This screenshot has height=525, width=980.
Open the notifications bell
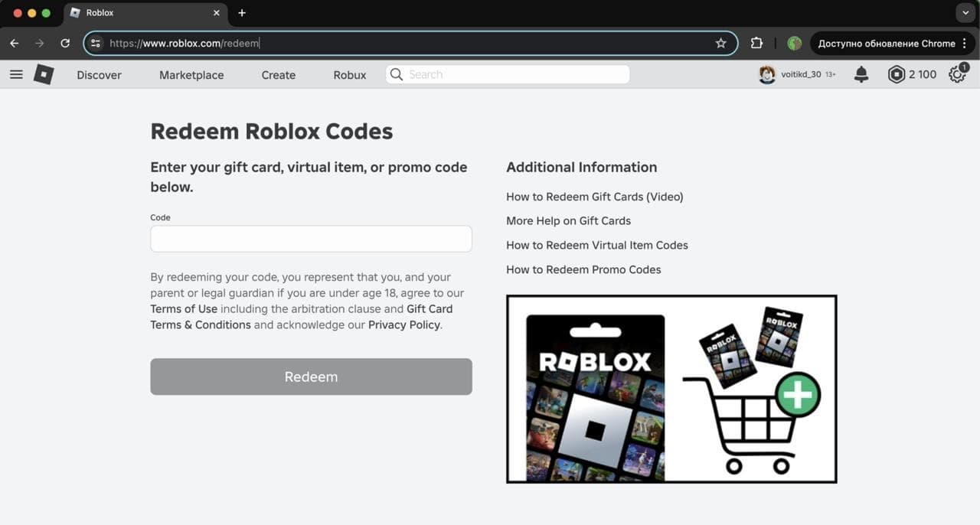861,74
